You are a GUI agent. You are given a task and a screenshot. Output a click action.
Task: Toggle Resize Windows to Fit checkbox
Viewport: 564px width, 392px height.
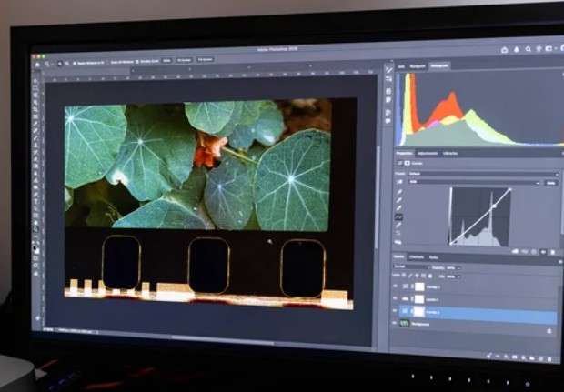(75, 63)
